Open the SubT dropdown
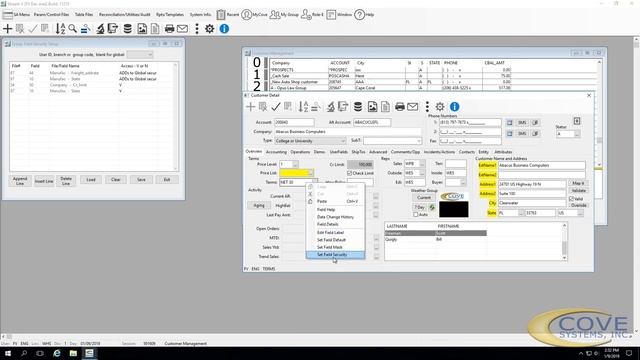This screenshot has width=640, height=360. (392, 141)
